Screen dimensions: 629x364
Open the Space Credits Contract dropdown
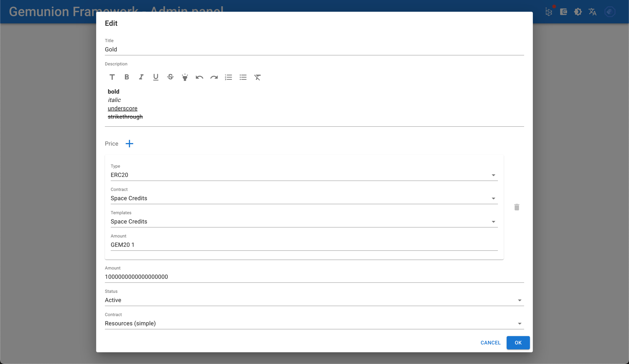point(304,198)
